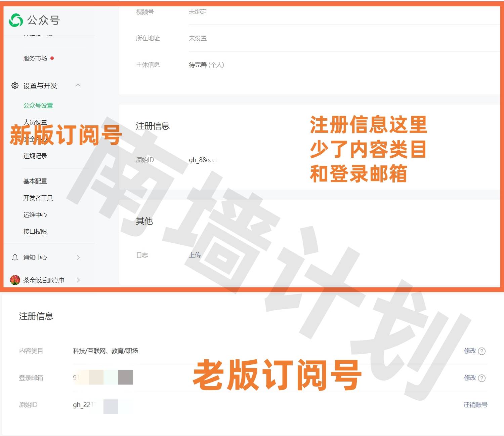Expand the 通知中心 arrow
The width and height of the screenshot is (504, 436).
coord(78,257)
